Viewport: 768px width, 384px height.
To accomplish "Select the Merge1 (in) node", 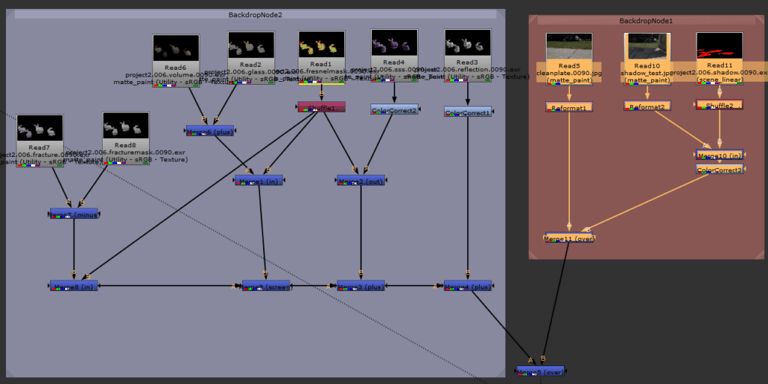I will 259,180.
